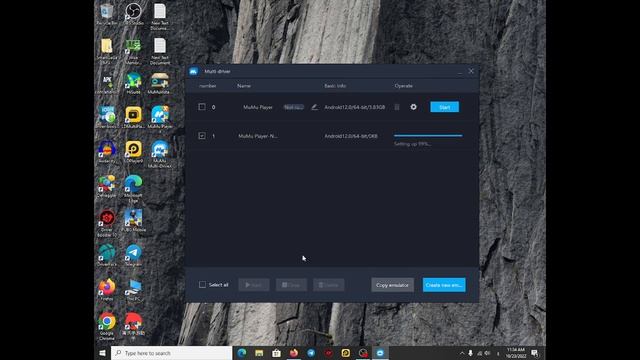Screen dimensions: 640x360
Task: Click Create new emulator button
Action: pyautogui.click(x=444, y=285)
